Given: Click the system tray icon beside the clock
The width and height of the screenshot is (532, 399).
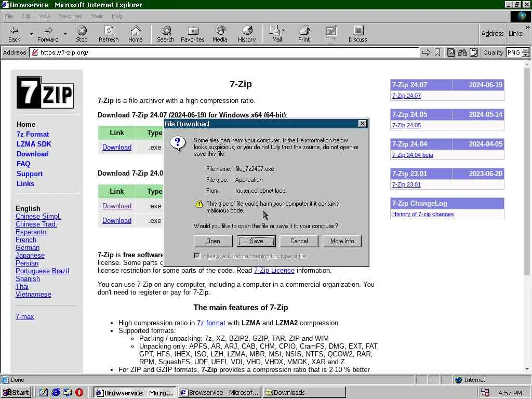Looking at the screenshot, I should point(485,393).
